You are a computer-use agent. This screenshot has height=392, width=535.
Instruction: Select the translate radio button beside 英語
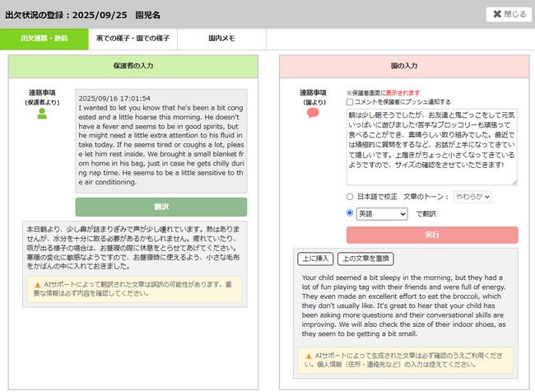(x=351, y=213)
